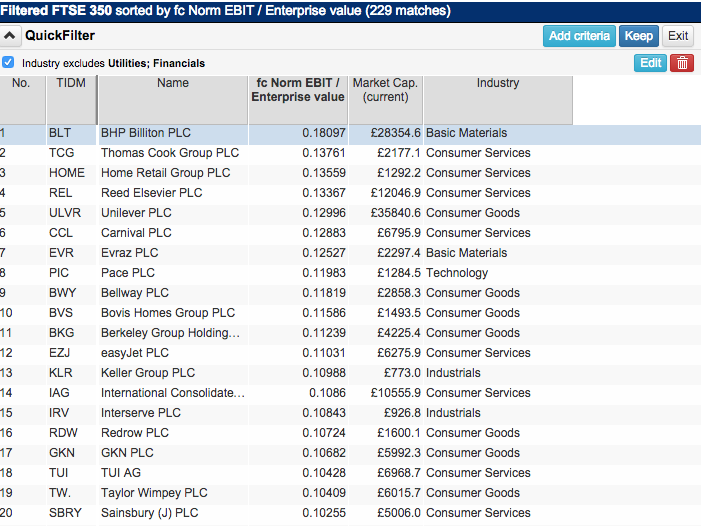Select Redrow PLC
This screenshot has width=701, height=526.
[135, 433]
